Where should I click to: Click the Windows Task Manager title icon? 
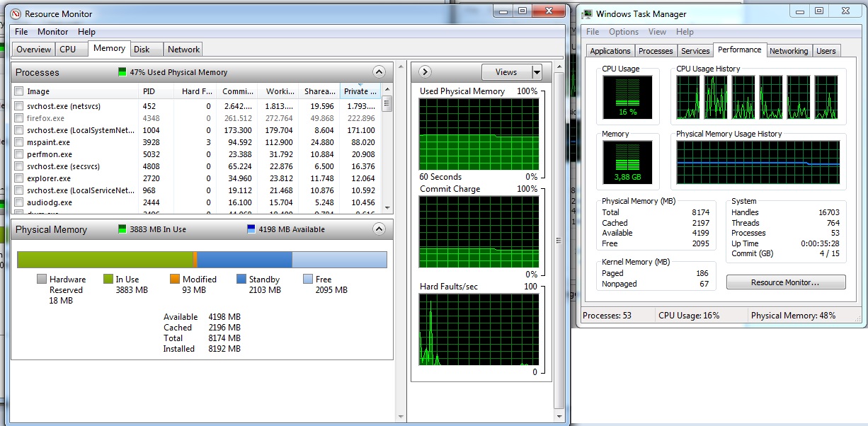click(x=586, y=13)
